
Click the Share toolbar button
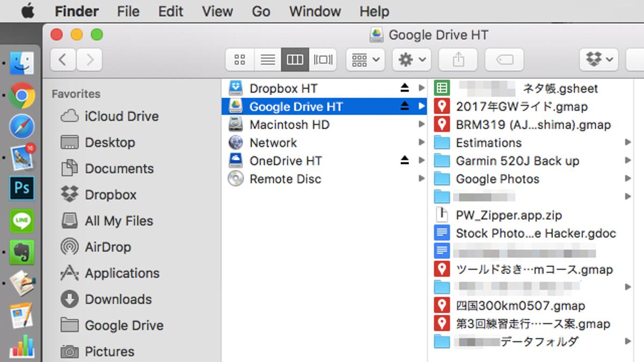[x=458, y=60]
